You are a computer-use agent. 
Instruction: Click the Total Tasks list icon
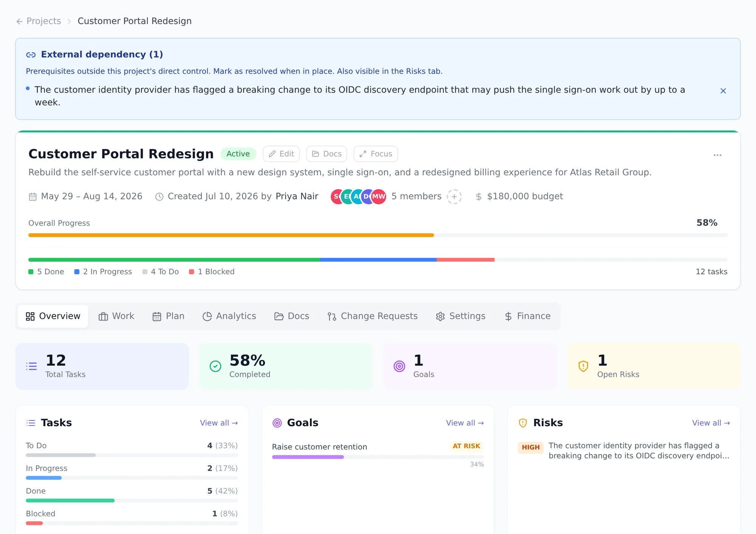[x=31, y=366]
